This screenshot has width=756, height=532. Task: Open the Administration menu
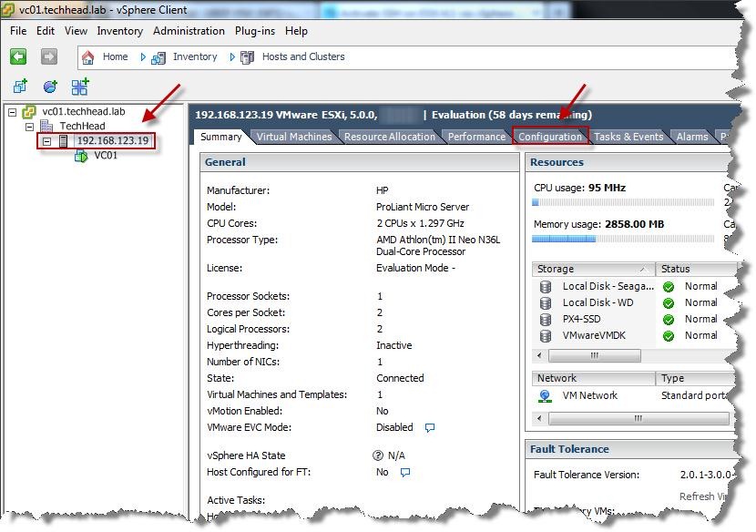(x=189, y=31)
